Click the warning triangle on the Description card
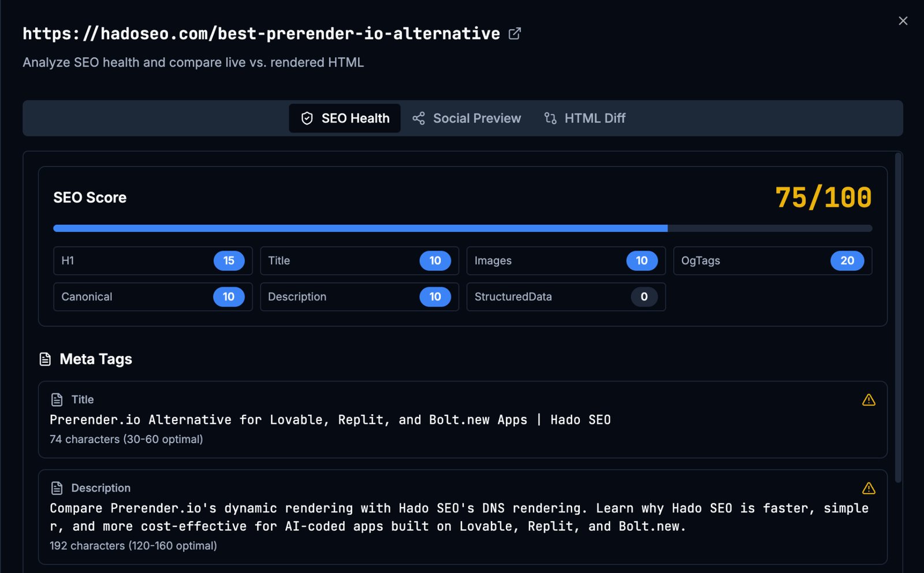924x573 pixels. click(869, 488)
